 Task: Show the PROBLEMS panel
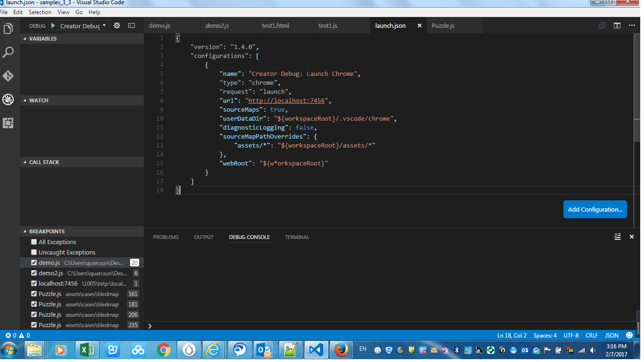166,237
